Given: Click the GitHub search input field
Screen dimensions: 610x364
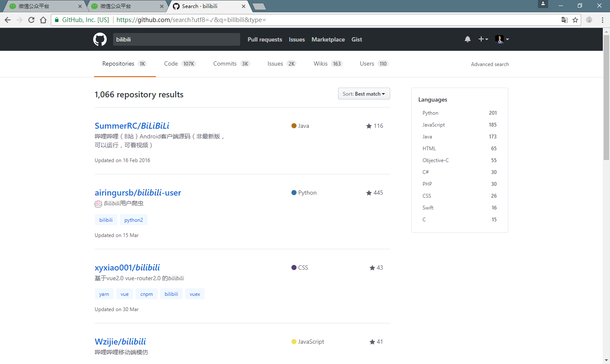Looking at the screenshot, I should pos(176,39).
